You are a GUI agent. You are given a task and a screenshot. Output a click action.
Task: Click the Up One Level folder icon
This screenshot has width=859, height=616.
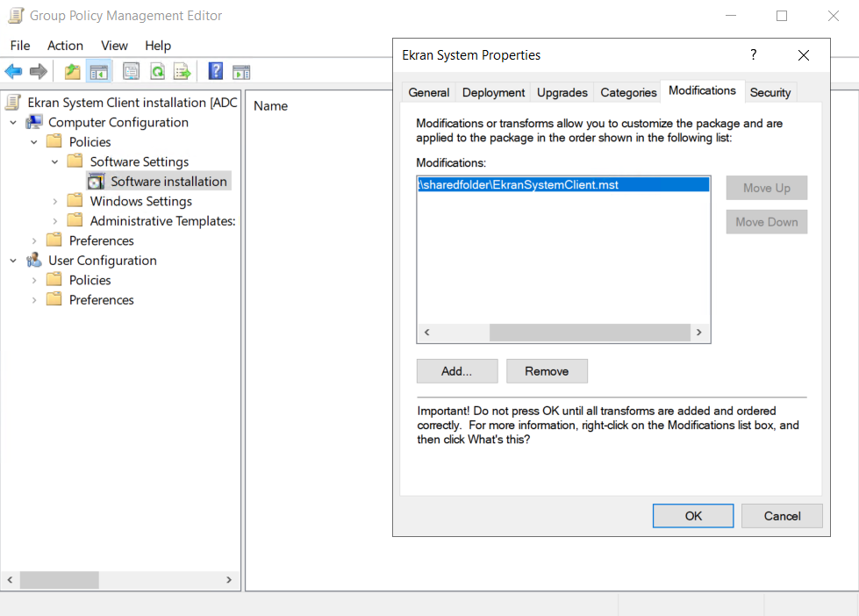click(x=72, y=72)
